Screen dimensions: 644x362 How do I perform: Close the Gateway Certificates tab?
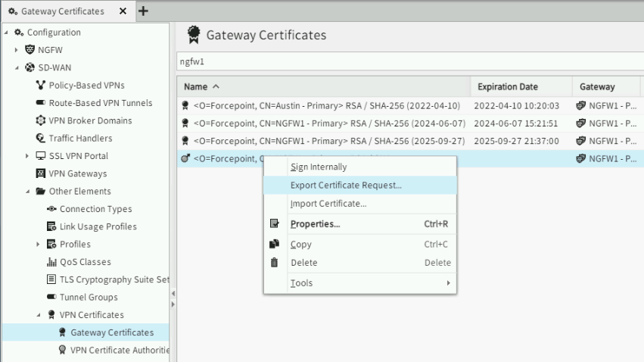click(123, 11)
